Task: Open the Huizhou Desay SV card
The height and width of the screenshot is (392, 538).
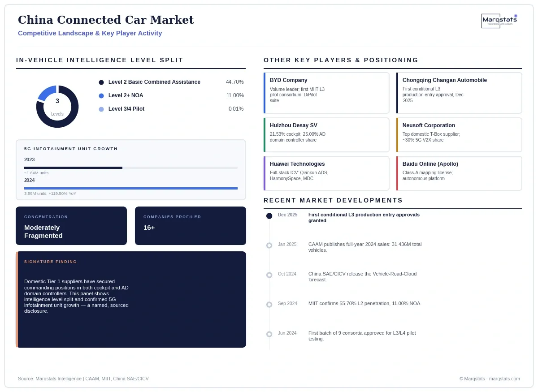Action: [326, 135]
